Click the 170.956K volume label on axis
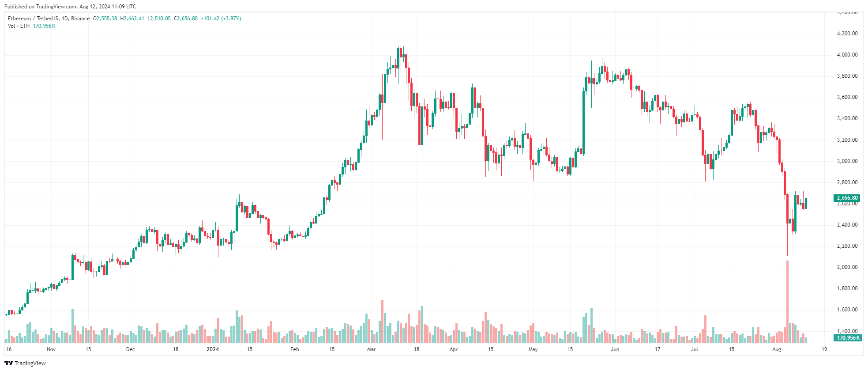This screenshot has height=371, width=868. pos(847,338)
